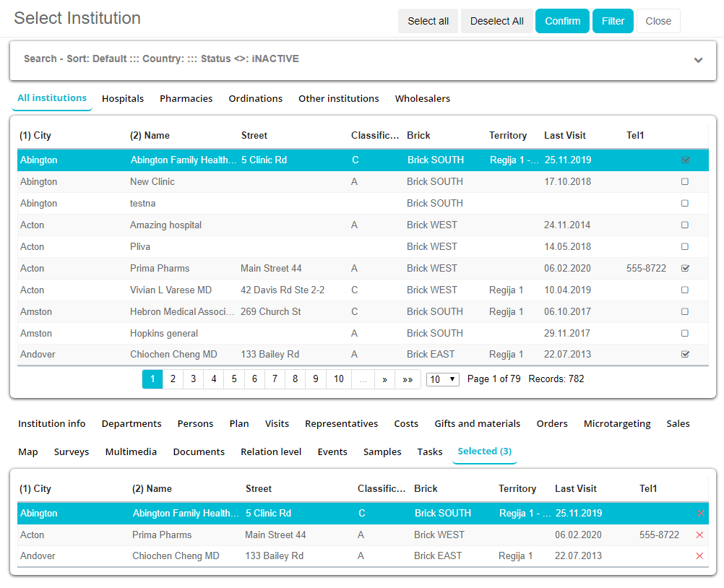Tick the Amazing hospital checkbox
Viewport: 724px width, 588px height.
[x=685, y=225]
